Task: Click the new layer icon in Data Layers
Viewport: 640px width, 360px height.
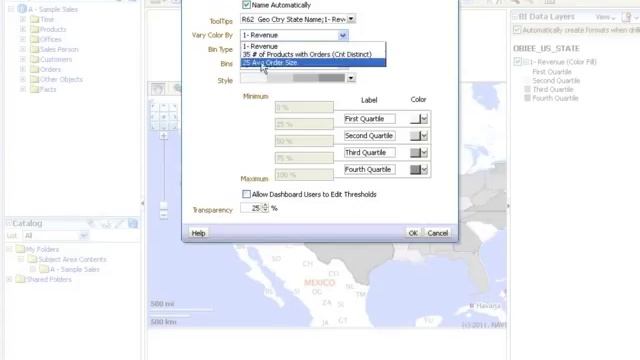Action: [x=627, y=17]
